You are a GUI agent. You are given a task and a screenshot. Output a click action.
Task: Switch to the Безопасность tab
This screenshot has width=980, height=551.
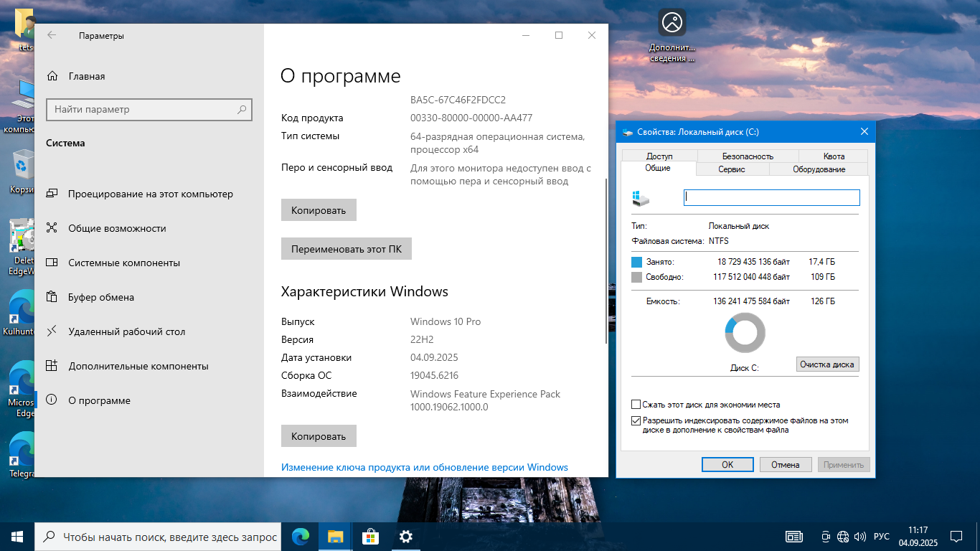(x=748, y=156)
